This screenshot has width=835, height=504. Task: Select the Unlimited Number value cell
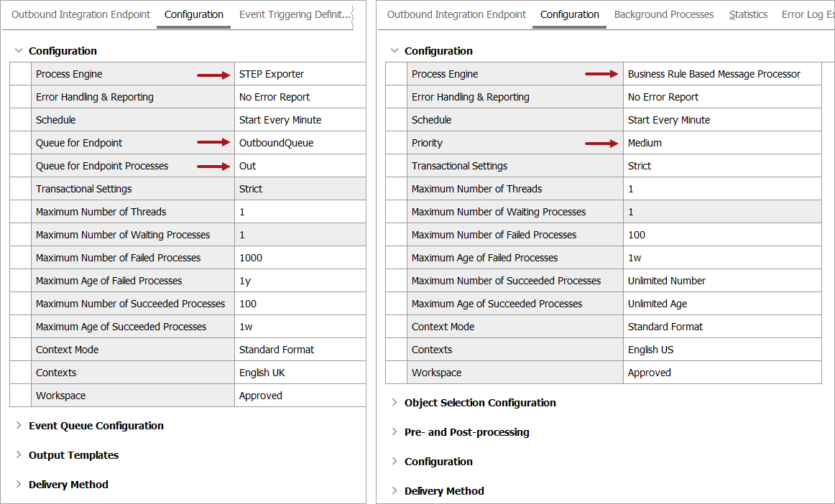coord(666,281)
